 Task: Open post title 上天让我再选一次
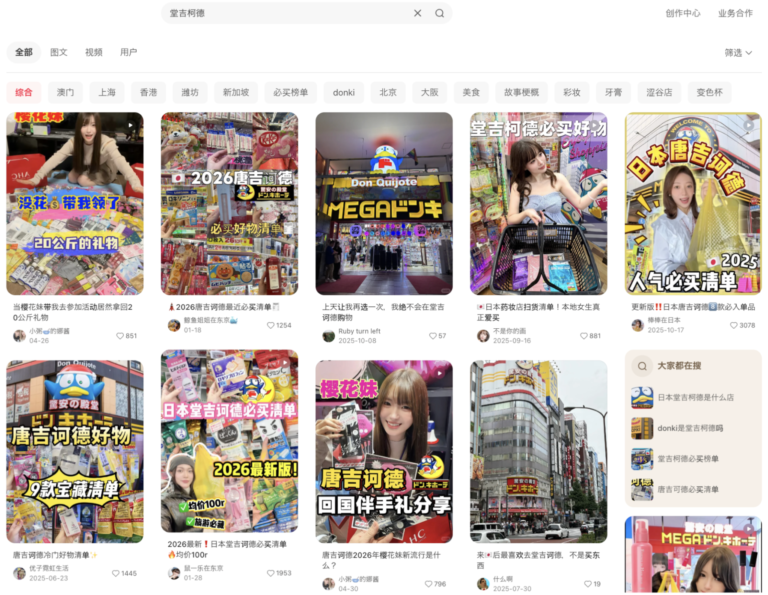coord(383,312)
